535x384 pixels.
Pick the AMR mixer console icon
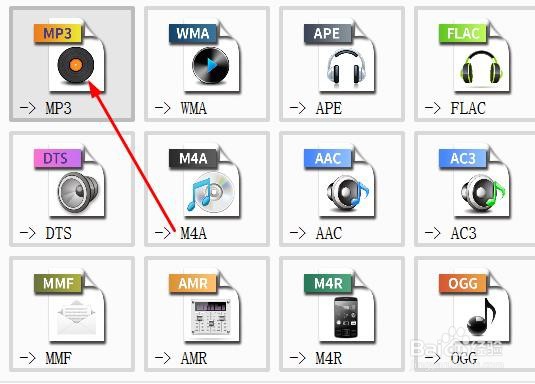coord(205,305)
